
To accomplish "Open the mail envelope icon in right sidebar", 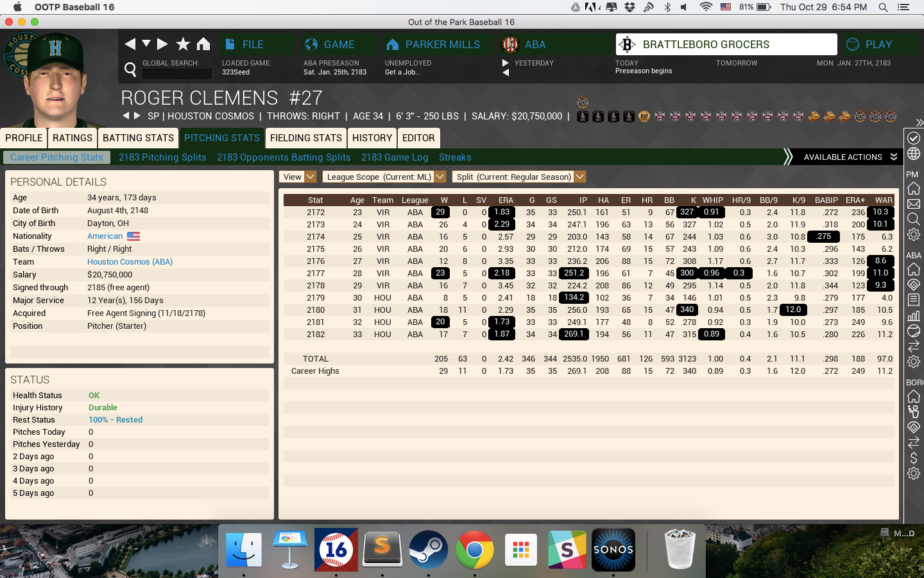I will click(914, 204).
